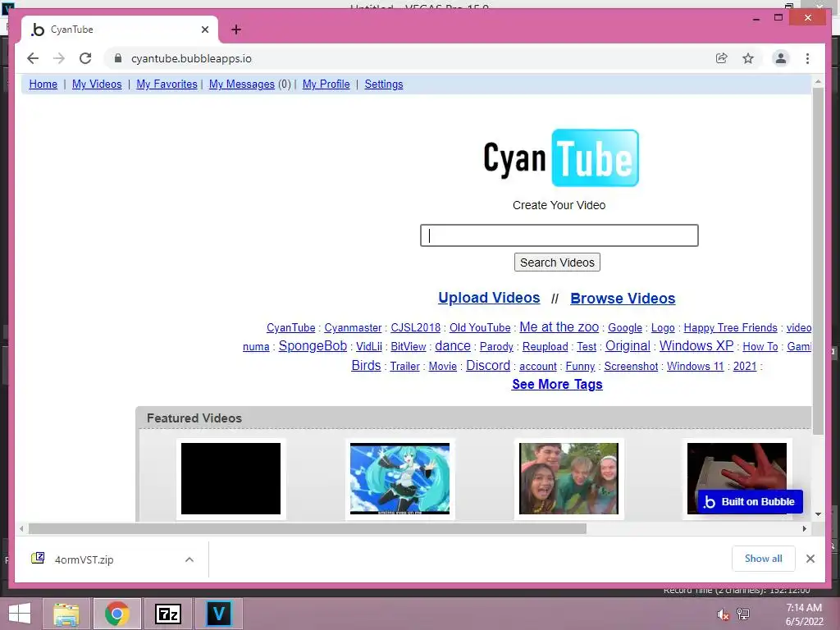
Task: Share this page via the share icon
Action: 722,58
